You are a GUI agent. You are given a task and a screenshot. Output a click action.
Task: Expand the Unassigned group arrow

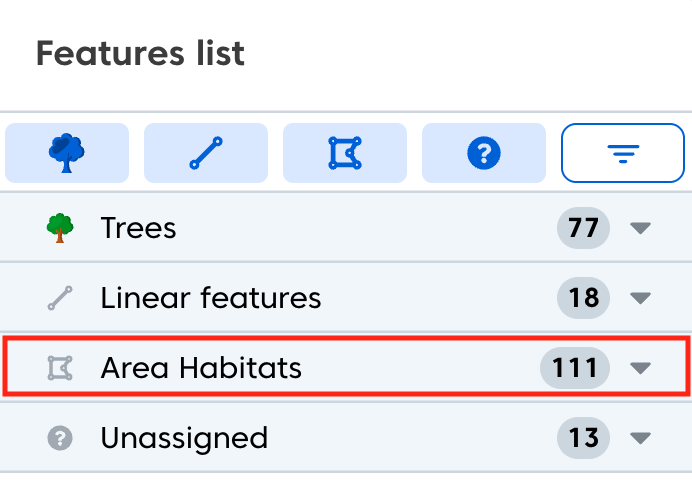click(x=641, y=438)
